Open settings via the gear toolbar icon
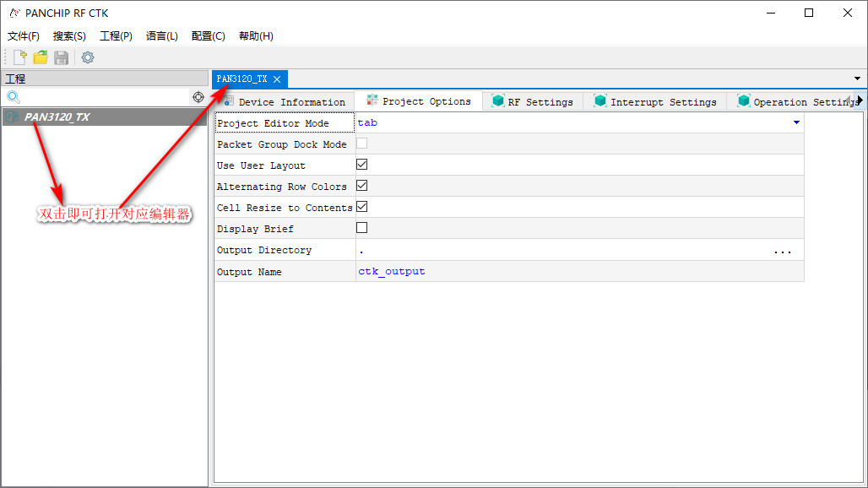Viewport: 868px width, 488px height. 88,57
